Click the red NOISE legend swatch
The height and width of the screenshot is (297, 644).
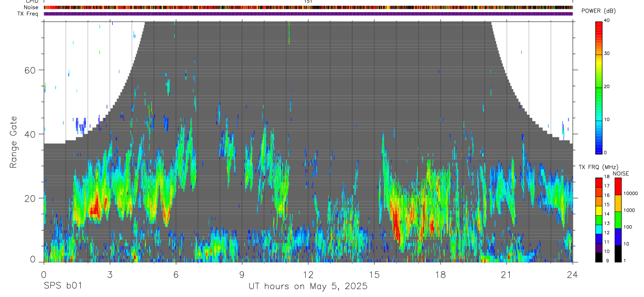pos(618,186)
